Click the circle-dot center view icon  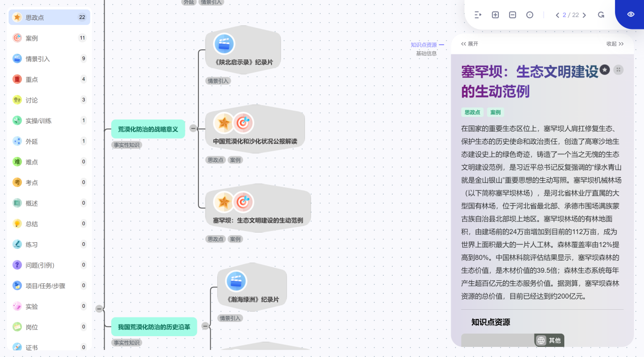click(530, 15)
